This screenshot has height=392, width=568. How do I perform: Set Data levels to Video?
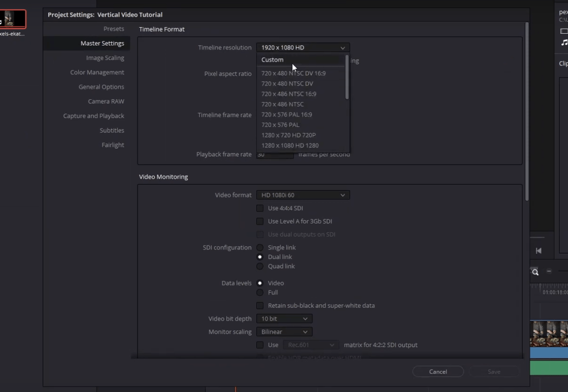260,283
